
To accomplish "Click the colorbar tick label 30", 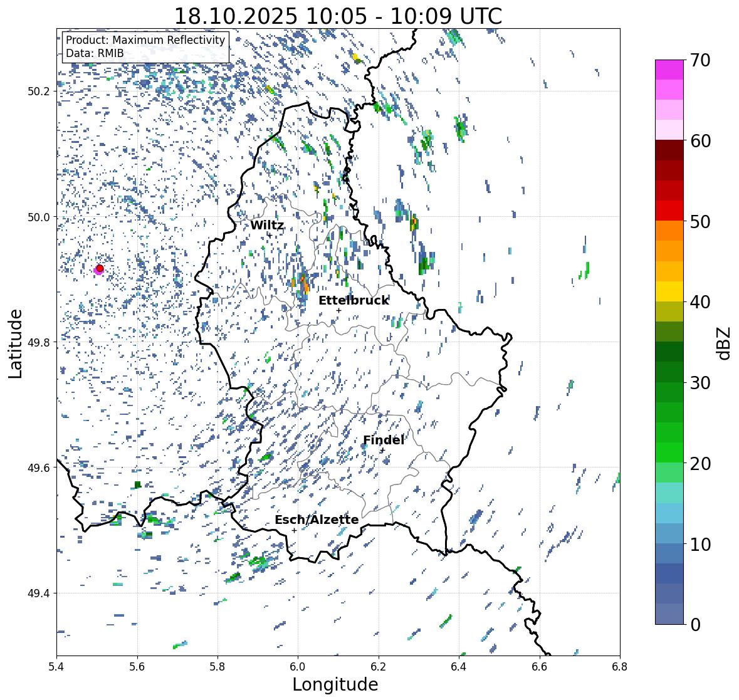I will (700, 383).
